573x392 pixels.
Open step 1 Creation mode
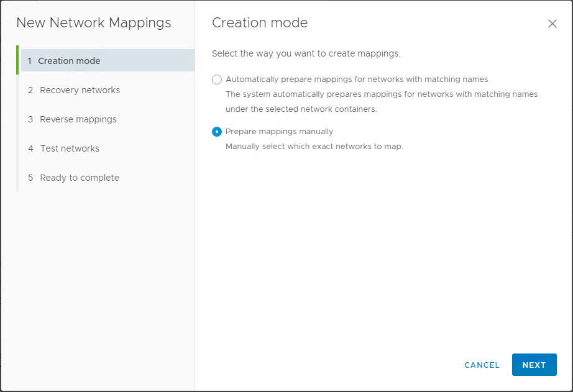tap(69, 61)
